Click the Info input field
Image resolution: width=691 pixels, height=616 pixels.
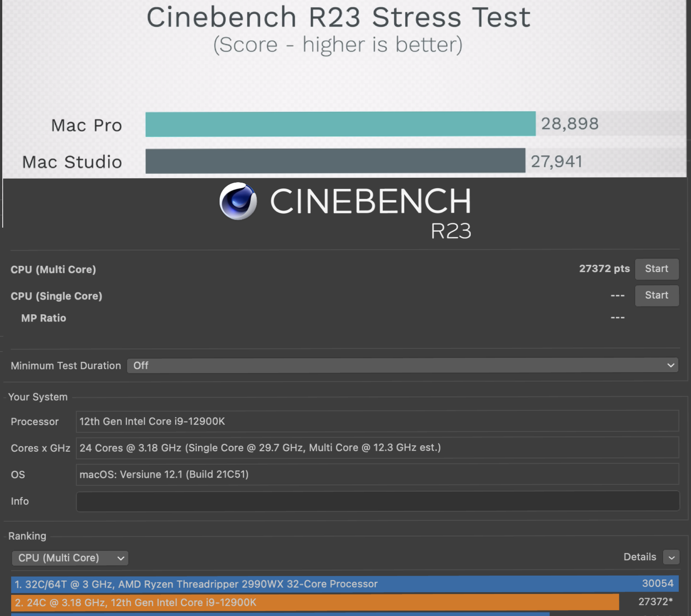click(377, 502)
